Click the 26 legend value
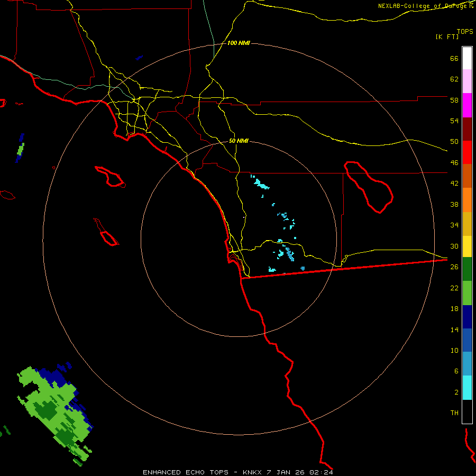Image resolution: width=476 pixels, height=476 pixels. (454, 267)
